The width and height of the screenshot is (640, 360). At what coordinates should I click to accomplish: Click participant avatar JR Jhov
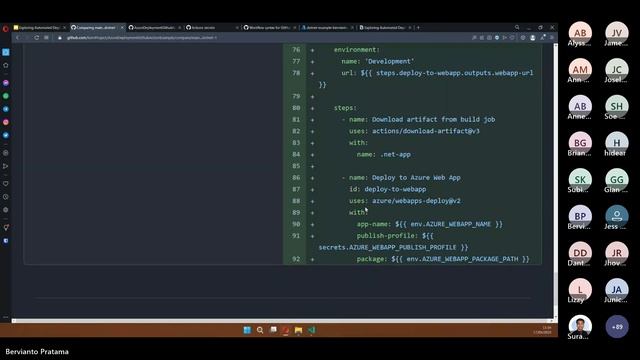pos(617,253)
